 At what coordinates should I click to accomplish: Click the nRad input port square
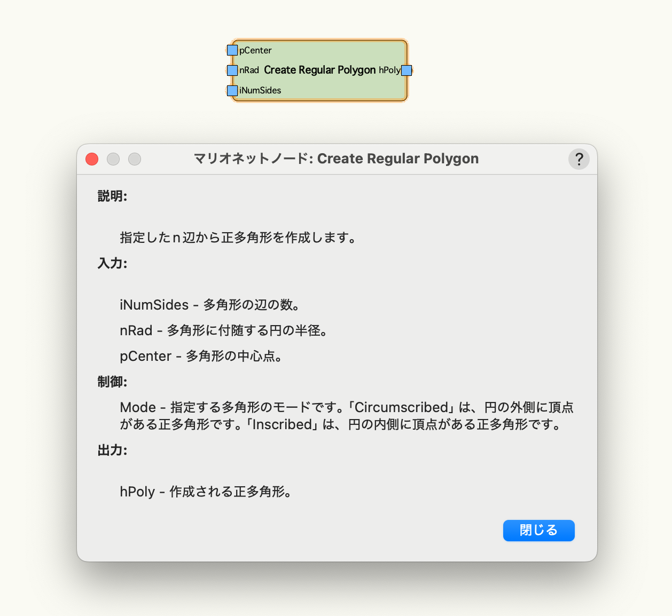tap(232, 70)
